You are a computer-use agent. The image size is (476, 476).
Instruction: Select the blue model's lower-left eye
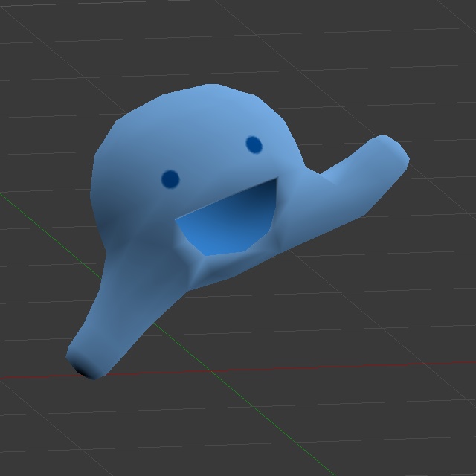[170, 179]
